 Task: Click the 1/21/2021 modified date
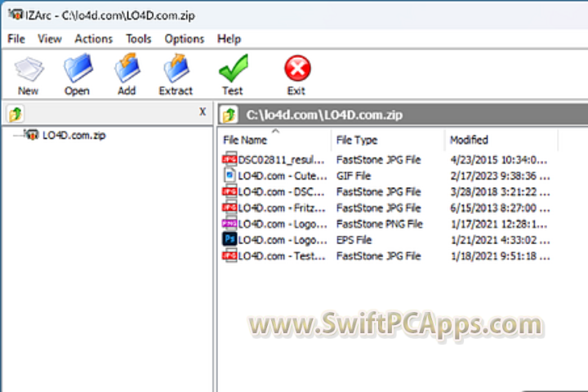(x=500, y=240)
